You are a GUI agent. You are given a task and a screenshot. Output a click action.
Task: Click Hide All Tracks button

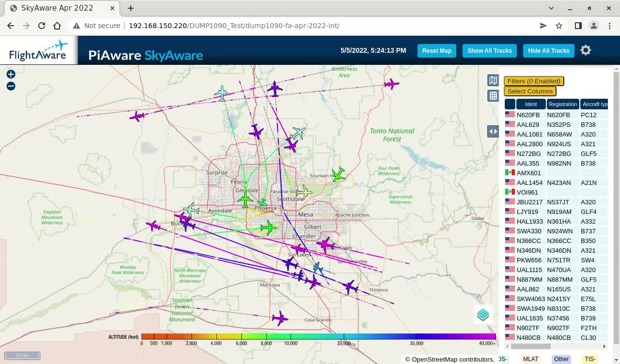[x=548, y=51]
